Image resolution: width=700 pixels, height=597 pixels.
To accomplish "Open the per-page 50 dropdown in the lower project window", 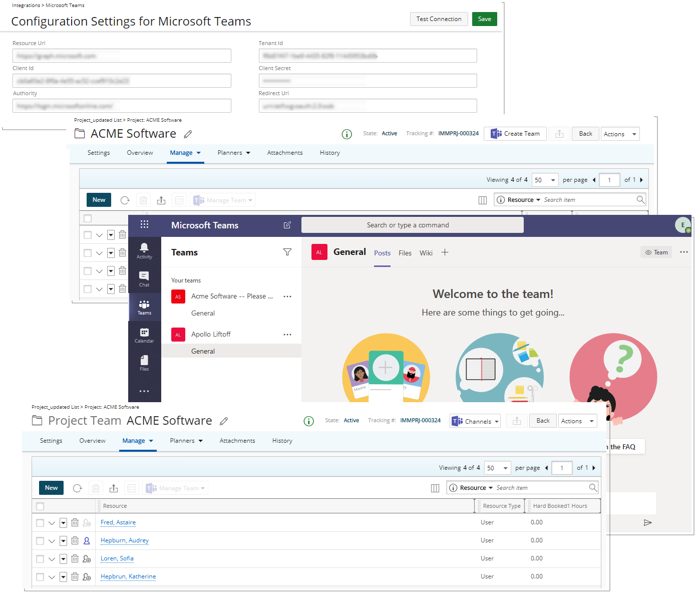I will pyautogui.click(x=498, y=468).
